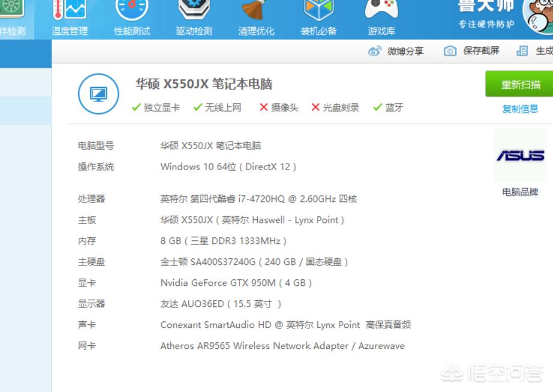Click the 摄像头 red cross
Image resolution: width=553 pixels, height=392 pixels.
(x=263, y=107)
